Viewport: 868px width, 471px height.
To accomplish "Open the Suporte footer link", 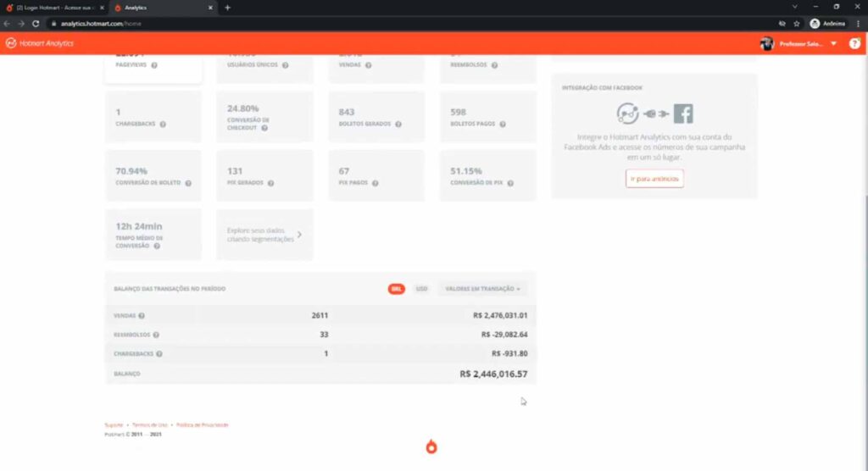I will coord(114,424).
